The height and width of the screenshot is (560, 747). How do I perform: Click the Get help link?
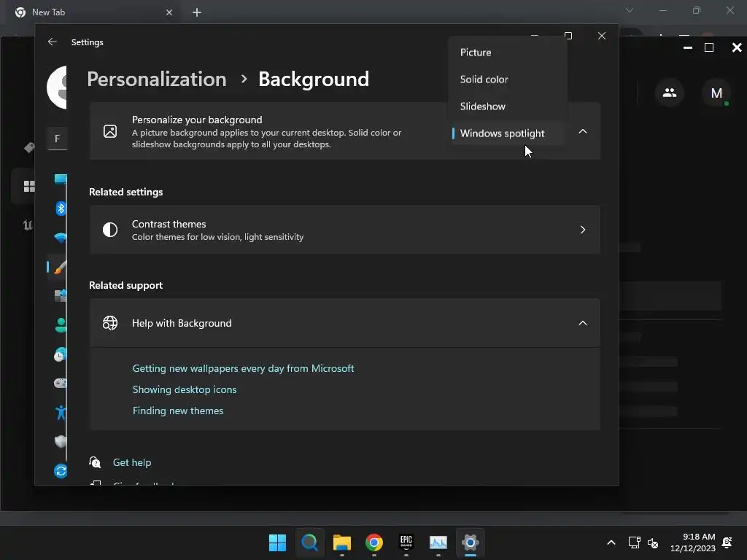pos(132,462)
